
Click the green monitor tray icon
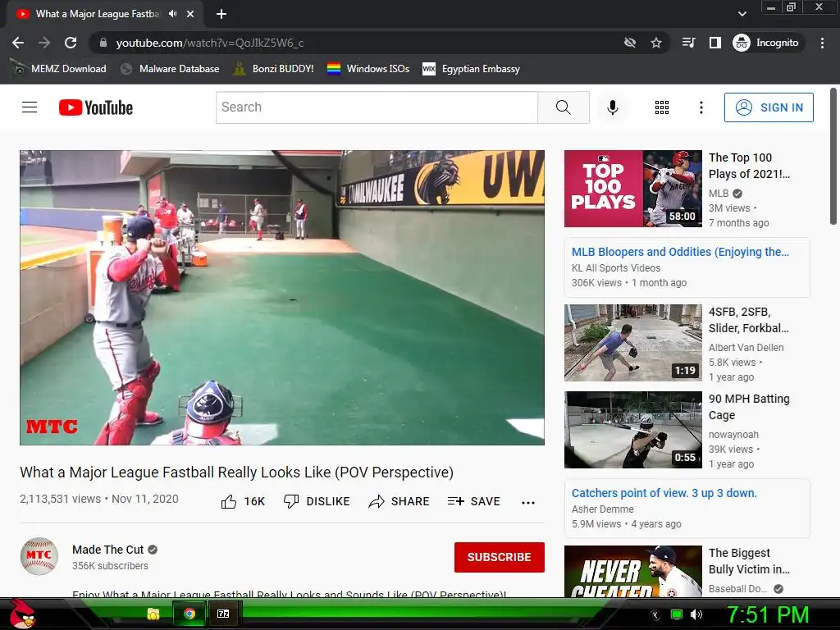[x=677, y=614]
